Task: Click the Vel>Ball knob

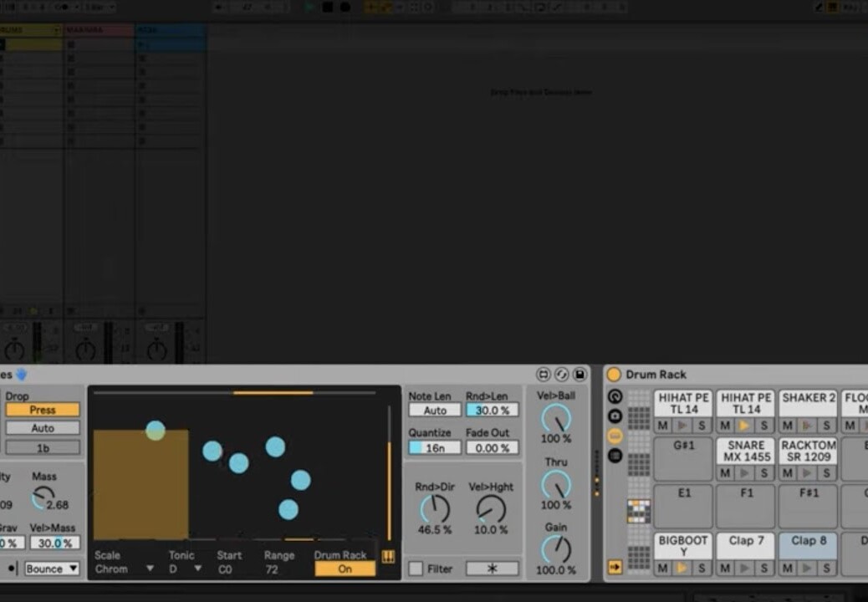Action: pyautogui.click(x=556, y=418)
